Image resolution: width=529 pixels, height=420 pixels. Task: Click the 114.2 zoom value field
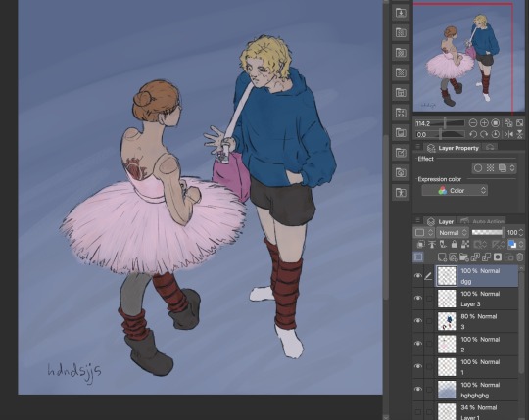tap(424, 123)
